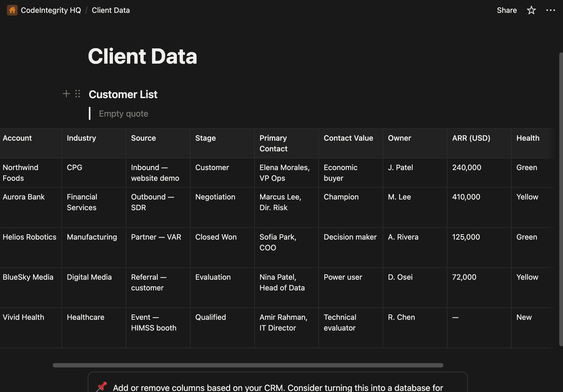Select the ARR (USD) column header
563x392 pixels.
point(471,138)
